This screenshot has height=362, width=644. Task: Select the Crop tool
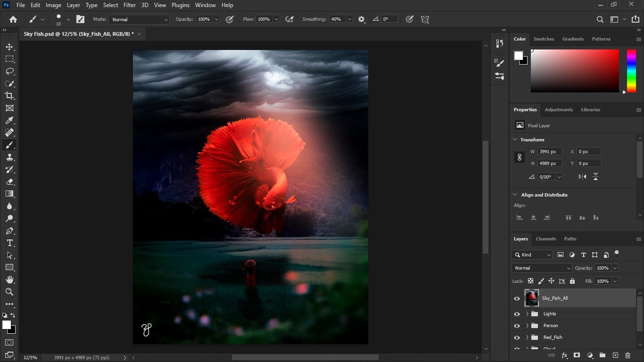pyautogui.click(x=9, y=96)
